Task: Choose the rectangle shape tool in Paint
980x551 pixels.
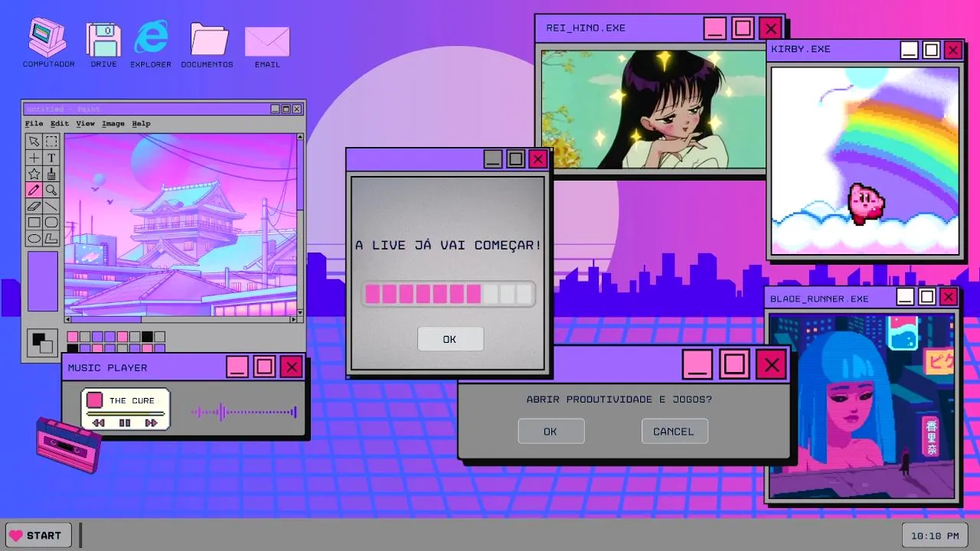Action: point(34,222)
